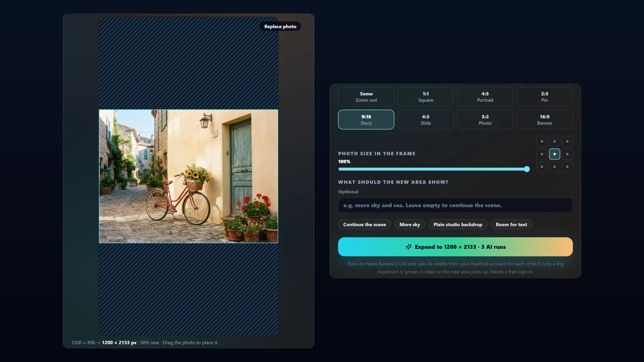Anchor photo to bottom-center grid position

(555, 167)
